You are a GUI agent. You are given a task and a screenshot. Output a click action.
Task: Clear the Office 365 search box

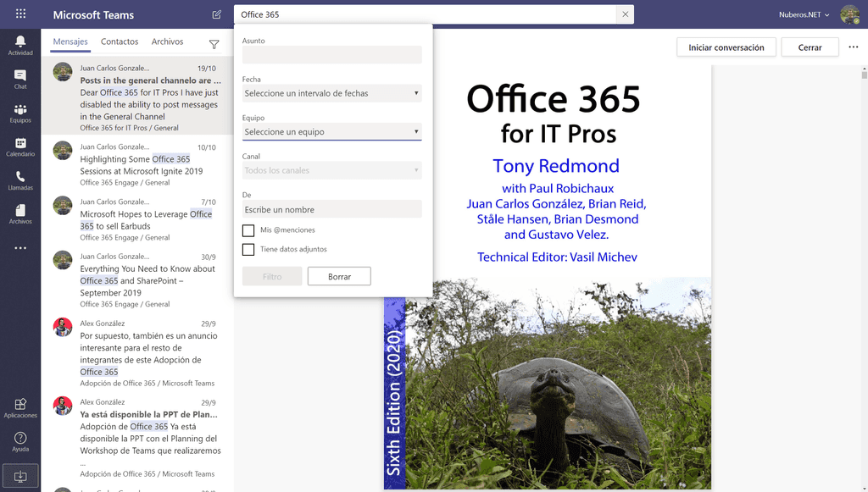coord(625,14)
